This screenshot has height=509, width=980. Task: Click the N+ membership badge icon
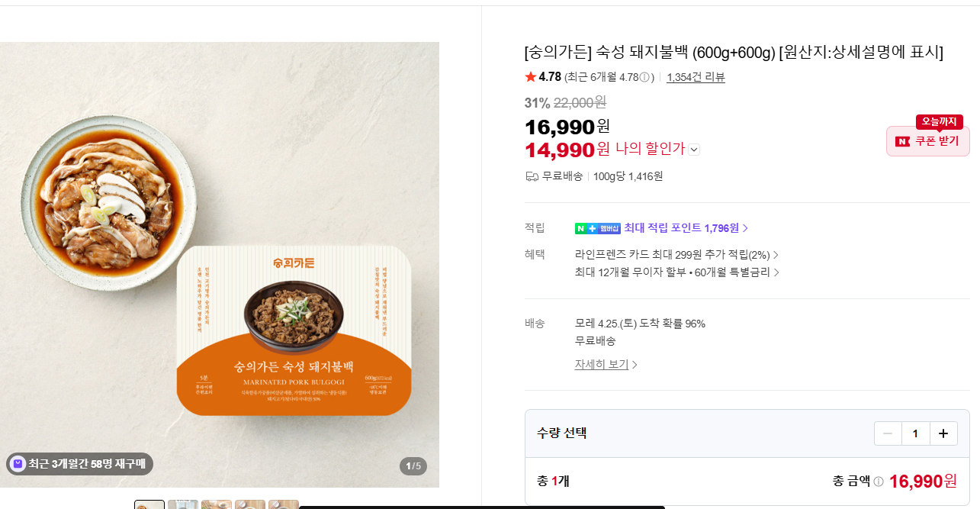597,228
